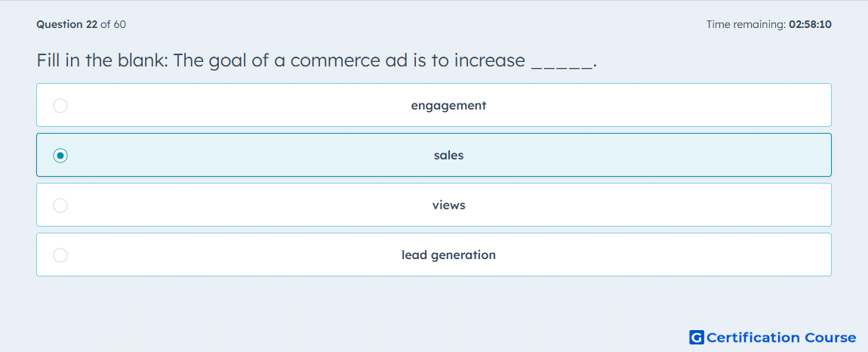The width and height of the screenshot is (868, 352).
Task: Click the bold "Question 22" counter
Action: 67,24
